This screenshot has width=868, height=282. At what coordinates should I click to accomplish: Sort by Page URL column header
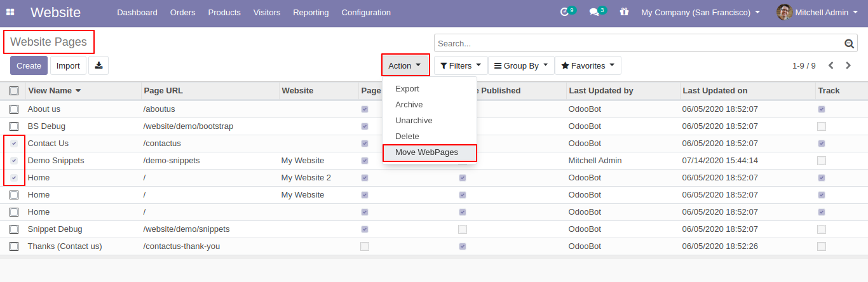coord(163,91)
